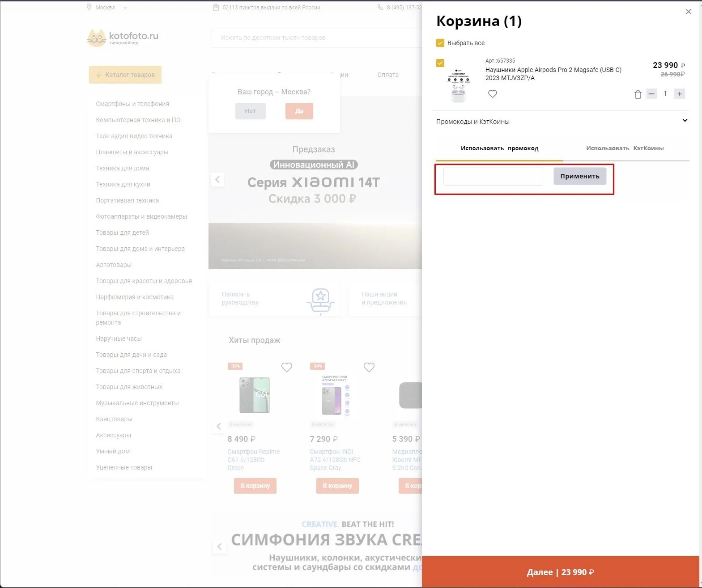702x588 pixels.
Task: Open 'Умный дом' category
Action: 113,451
